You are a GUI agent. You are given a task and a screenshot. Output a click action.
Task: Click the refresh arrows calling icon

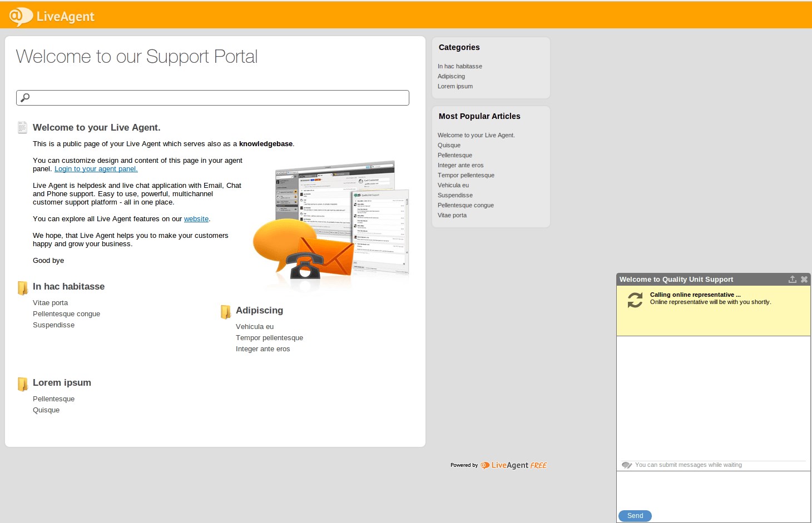(x=635, y=300)
